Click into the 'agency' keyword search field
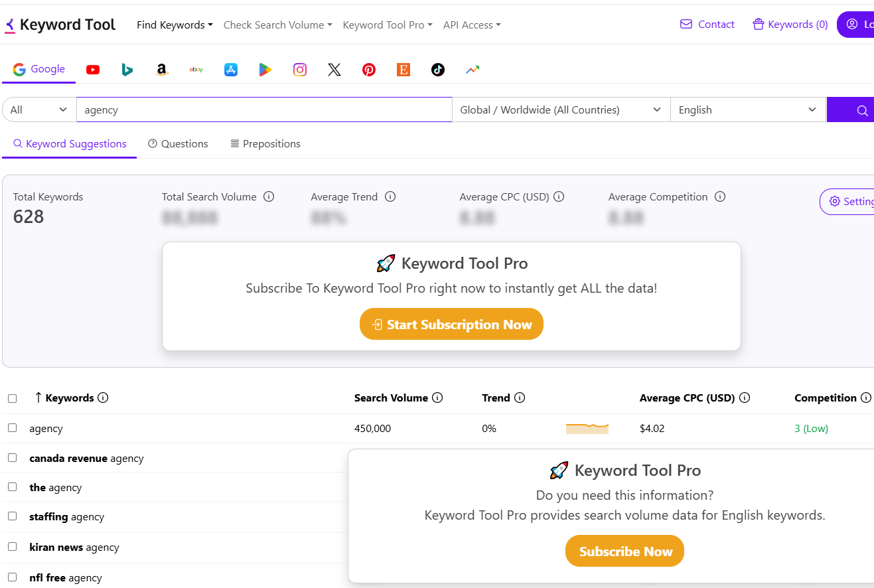The height and width of the screenshot is (588, 874). tap(264, 110)
